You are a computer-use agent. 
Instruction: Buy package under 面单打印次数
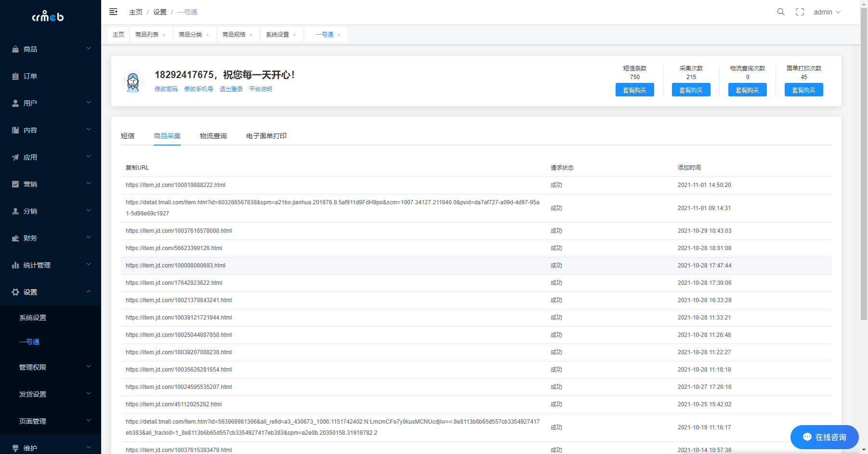pos(804,90)
